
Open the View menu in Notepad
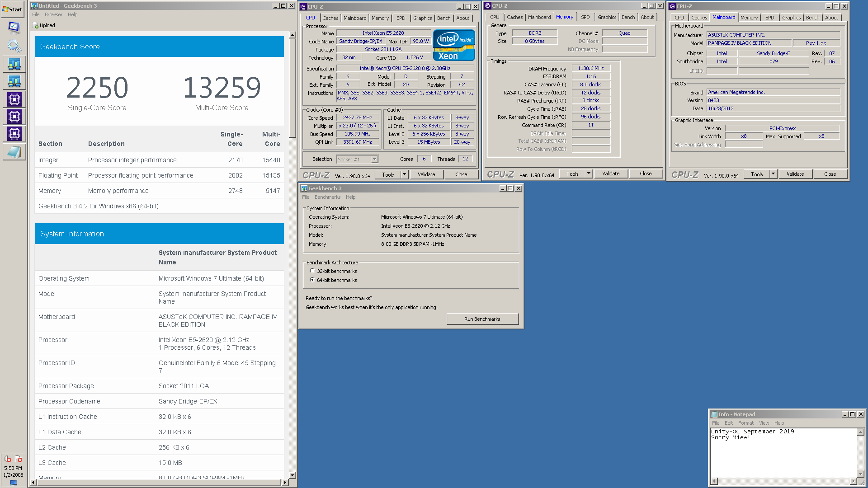[x=764, y=423]
